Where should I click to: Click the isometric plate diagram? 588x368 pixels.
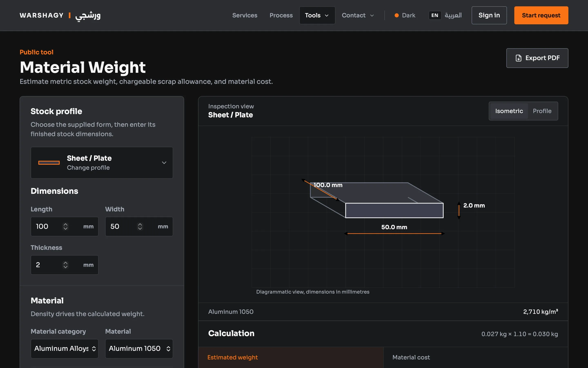point(377,200)
